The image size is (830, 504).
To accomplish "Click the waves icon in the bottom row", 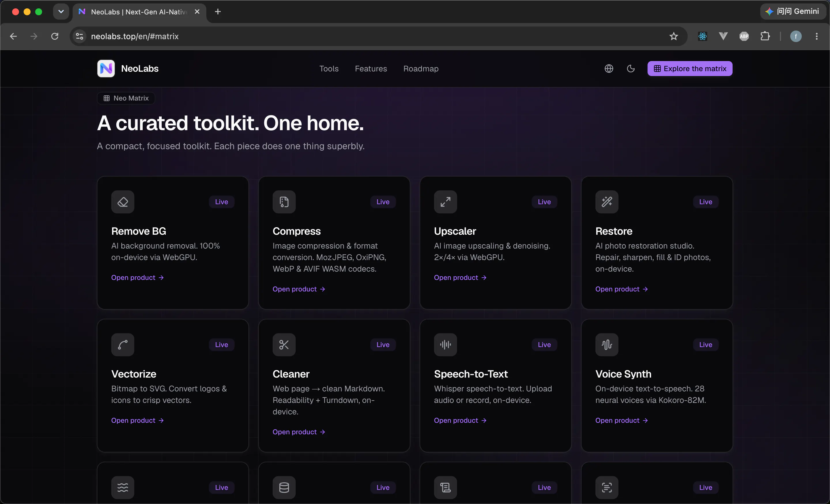I will pyautogui.click(x=122, y=488).
